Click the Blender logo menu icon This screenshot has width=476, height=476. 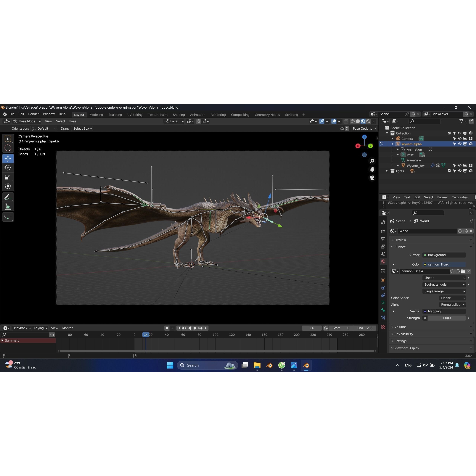tap(5, 114)
